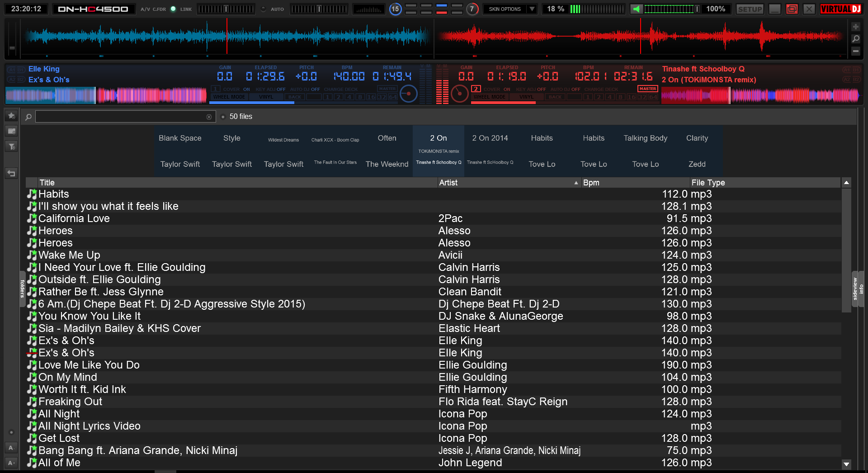Click deck 1 jog wheel indicator
This screenshot has width=868, height=473.
409,94
